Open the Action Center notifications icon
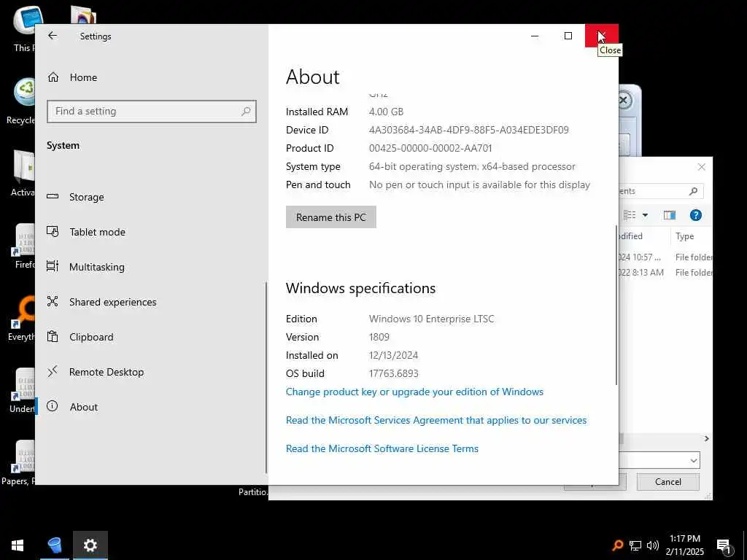This screenshot has height=560, width=747. tap(724, 546)
